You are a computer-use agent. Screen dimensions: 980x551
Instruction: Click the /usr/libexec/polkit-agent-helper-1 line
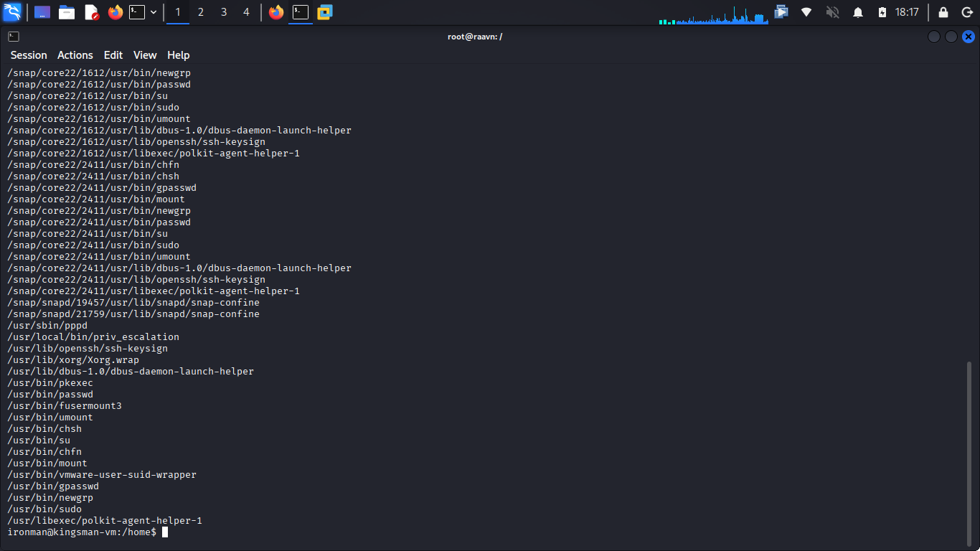tap(105, 520)
